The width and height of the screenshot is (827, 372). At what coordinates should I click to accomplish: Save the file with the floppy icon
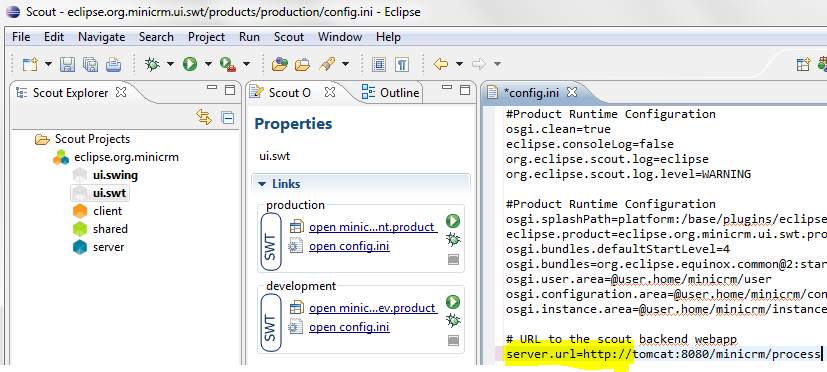tap(68, 64)
